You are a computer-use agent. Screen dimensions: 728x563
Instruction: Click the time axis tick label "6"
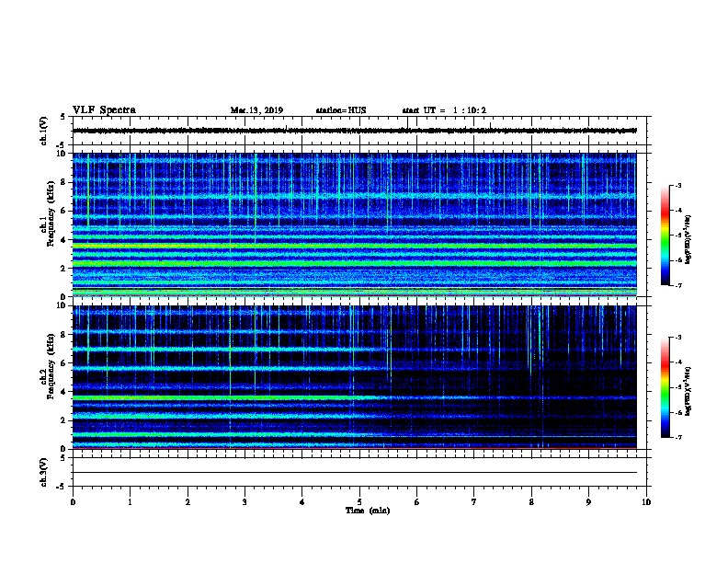(x=417, y=502)
